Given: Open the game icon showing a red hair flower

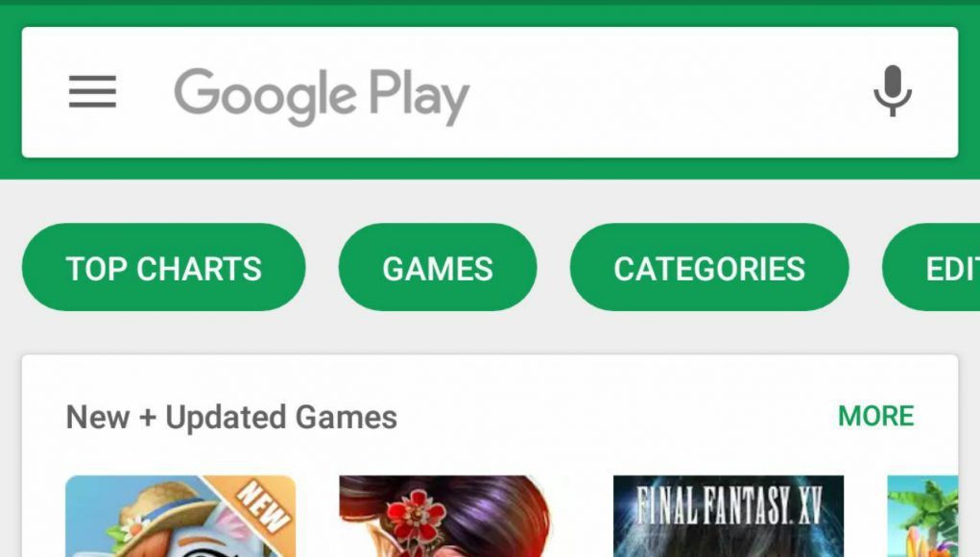Looking at the screenshot, I should [444, 516].
